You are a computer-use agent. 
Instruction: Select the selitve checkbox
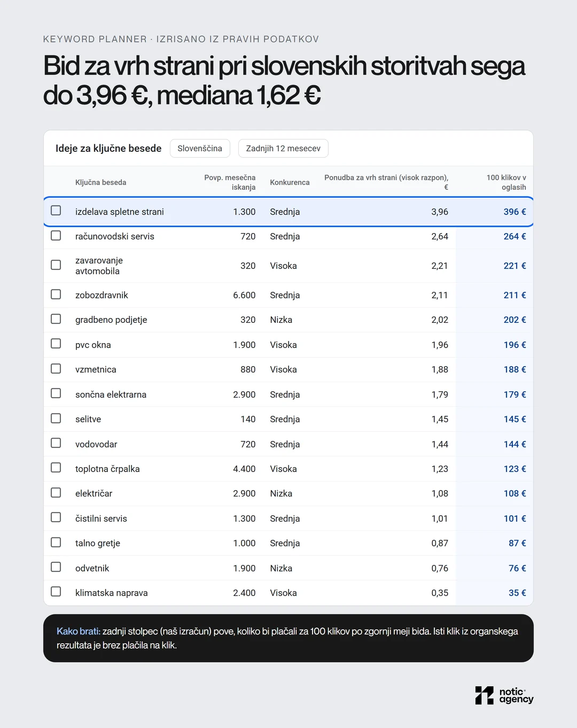coord(56,419)
